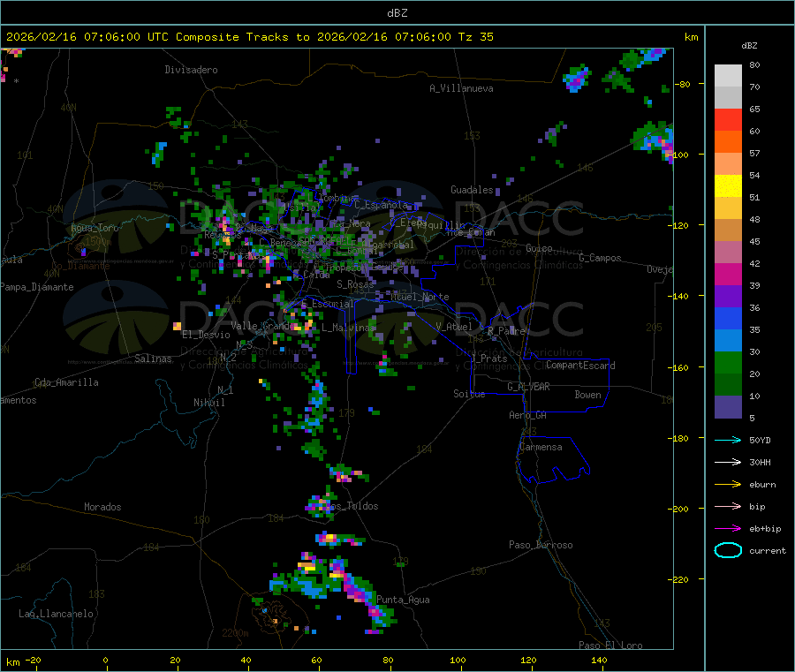Click the 'Aero_GA' map label
The image size is (795, 672).
point(528,415)
